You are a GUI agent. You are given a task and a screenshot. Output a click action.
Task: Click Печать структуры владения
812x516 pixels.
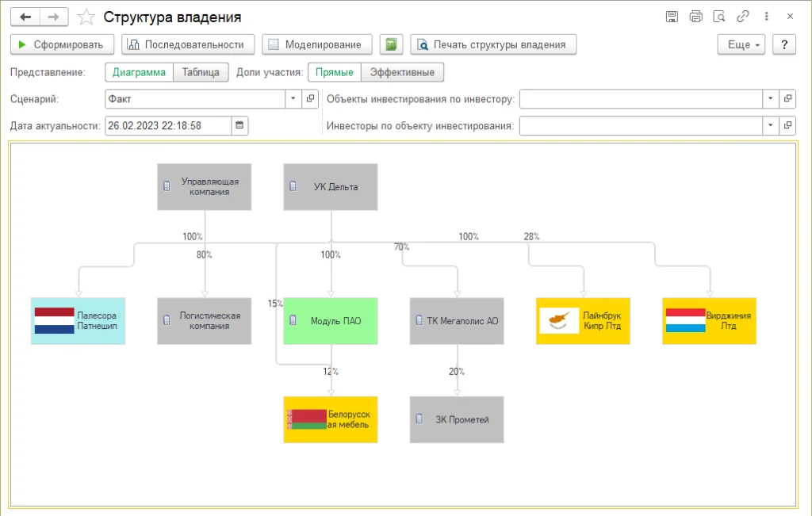pyautogui.click(x=493, y=44)
